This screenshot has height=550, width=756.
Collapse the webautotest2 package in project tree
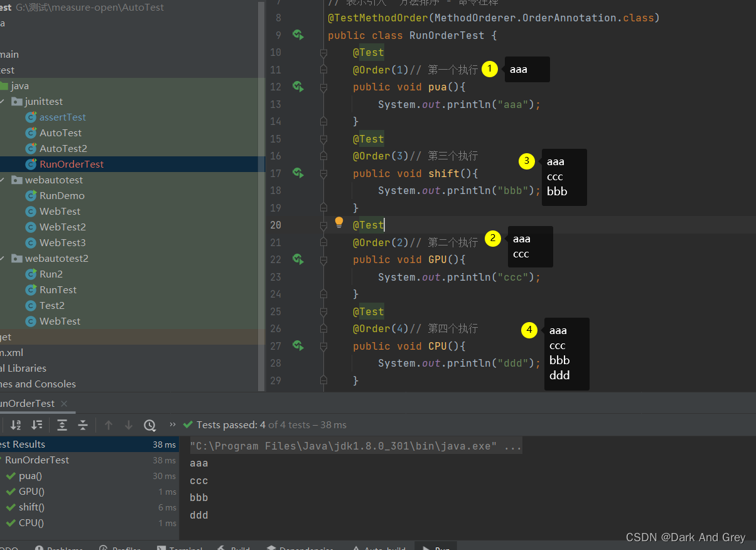(3, 259)
